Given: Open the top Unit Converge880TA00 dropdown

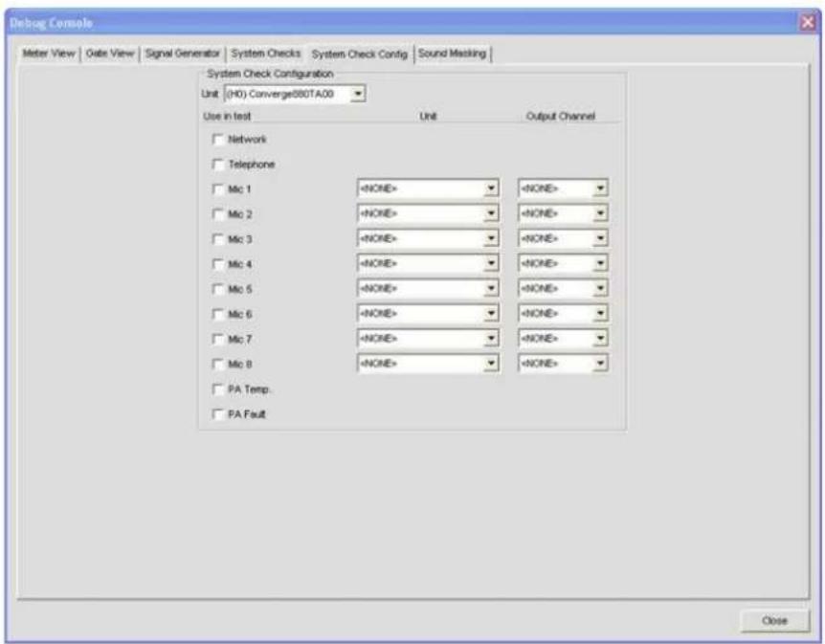Looking at the screenshot, I should tap(295, 94).
